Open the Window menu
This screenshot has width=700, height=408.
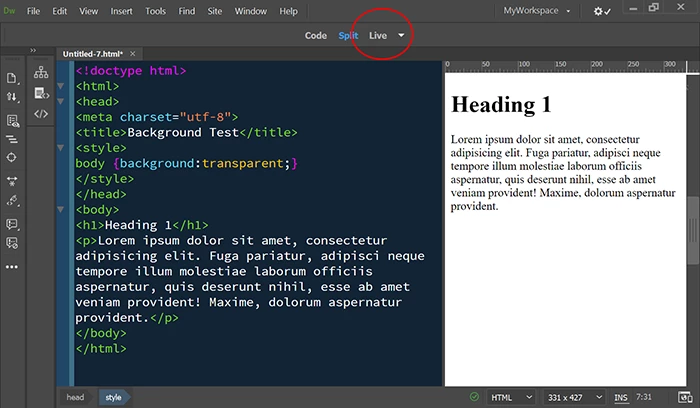click(250, 11)
